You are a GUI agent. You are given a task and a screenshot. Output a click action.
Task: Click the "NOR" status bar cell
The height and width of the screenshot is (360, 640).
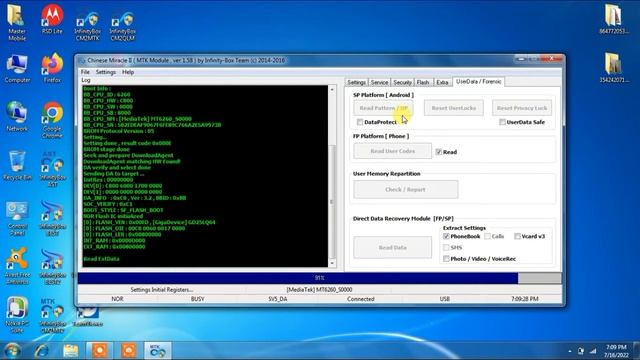click(117, 299)
